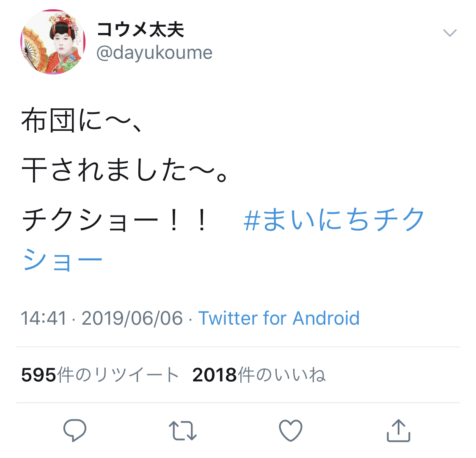Select the bold 2018 likes count number

215,375
